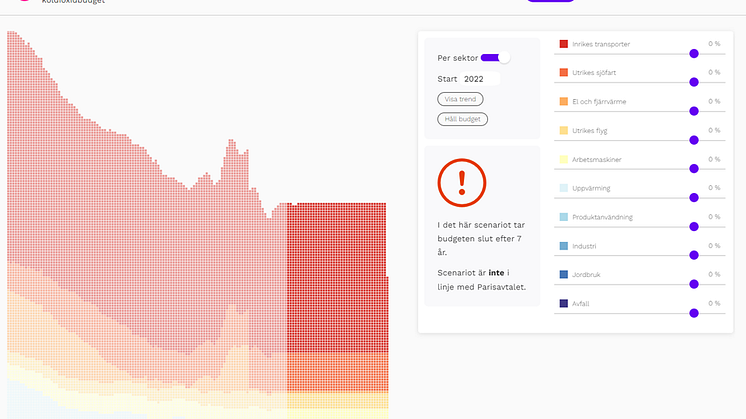Click the Avfall slider handle
Image resolution: width=746 pixels, height=419 pixels.
(694, 313)
